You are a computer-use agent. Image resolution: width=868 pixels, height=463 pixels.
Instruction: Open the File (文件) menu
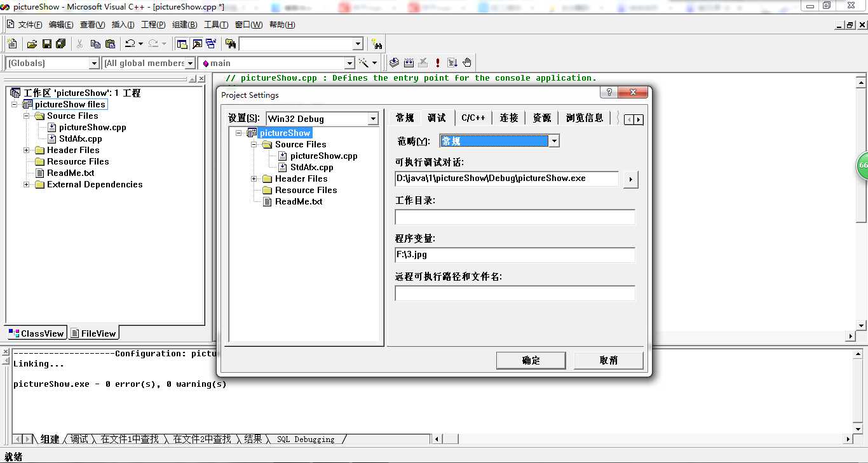(x=30, y=25)
